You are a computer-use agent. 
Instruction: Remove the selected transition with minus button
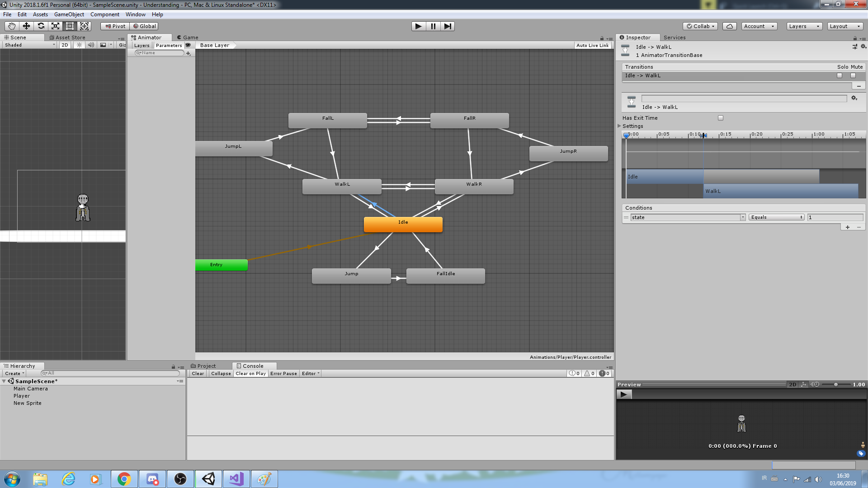pos(859,86)
